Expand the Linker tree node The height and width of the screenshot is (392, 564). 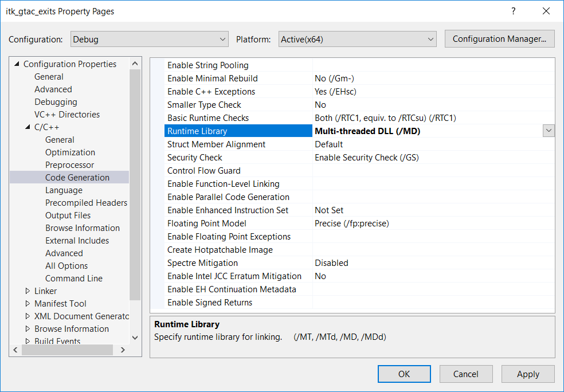28,291
